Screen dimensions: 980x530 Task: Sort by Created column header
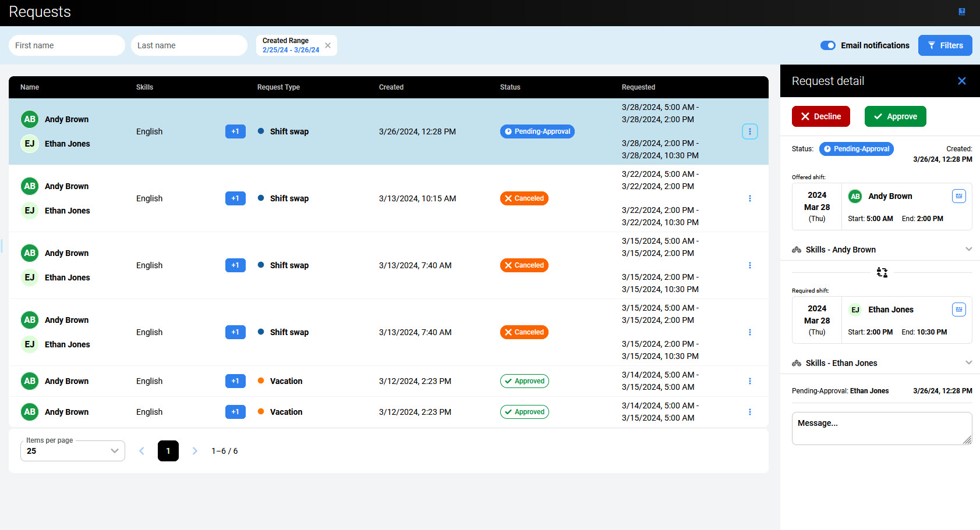point(391,87)
